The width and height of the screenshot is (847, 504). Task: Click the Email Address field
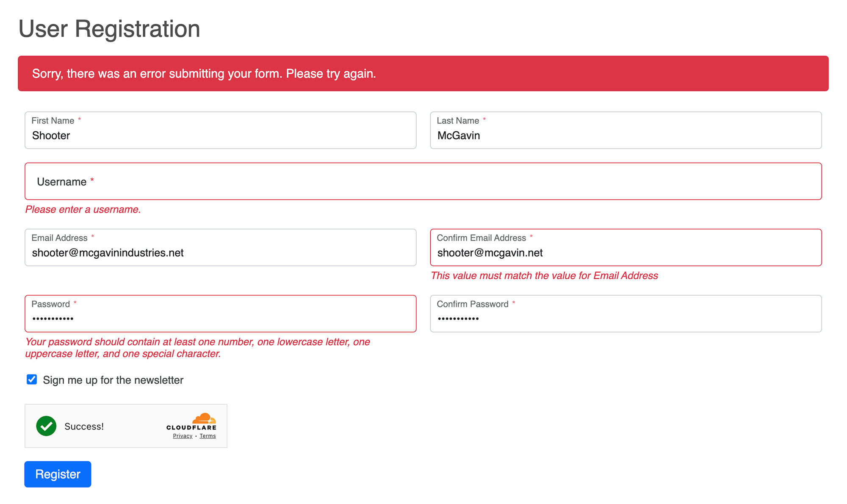coord(220,247)
